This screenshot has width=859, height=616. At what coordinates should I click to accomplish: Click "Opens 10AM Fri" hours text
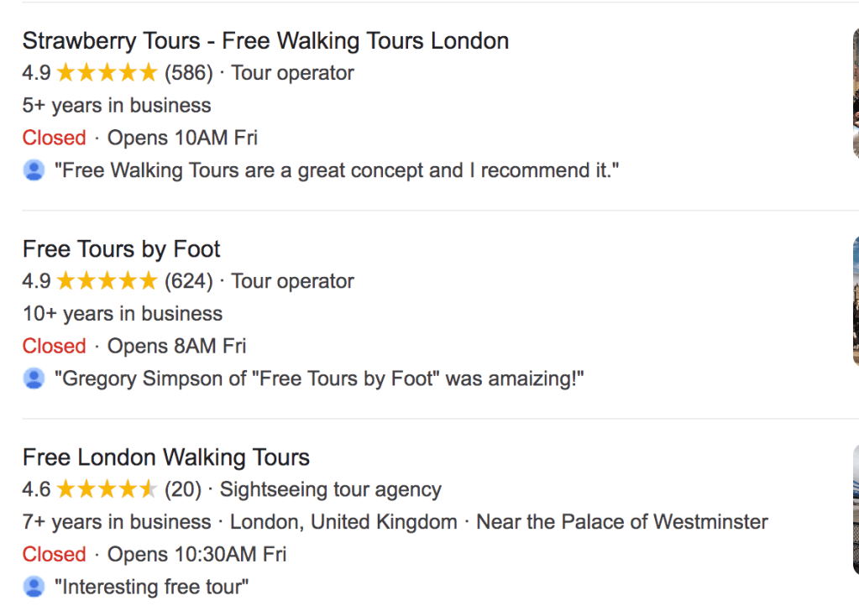pos(182,138)
